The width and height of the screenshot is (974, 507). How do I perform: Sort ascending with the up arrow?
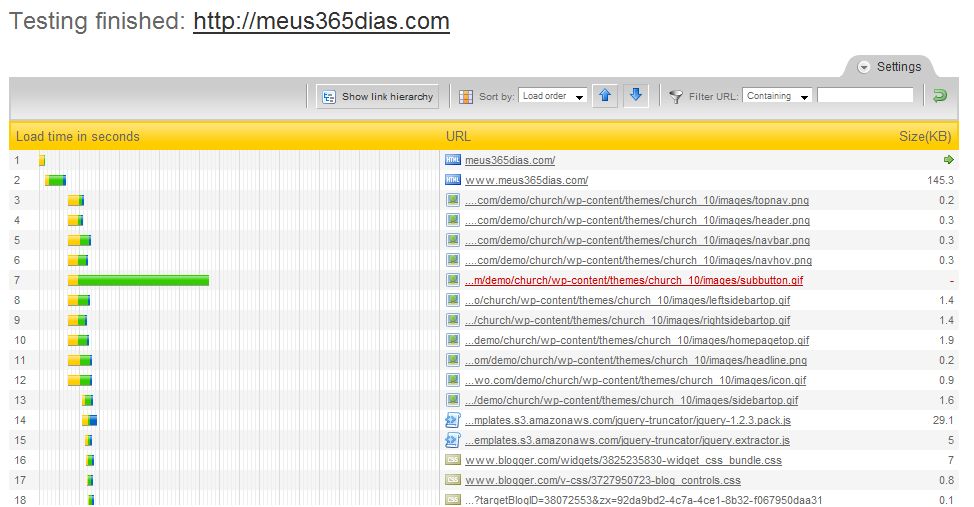[x=605, y=96]
